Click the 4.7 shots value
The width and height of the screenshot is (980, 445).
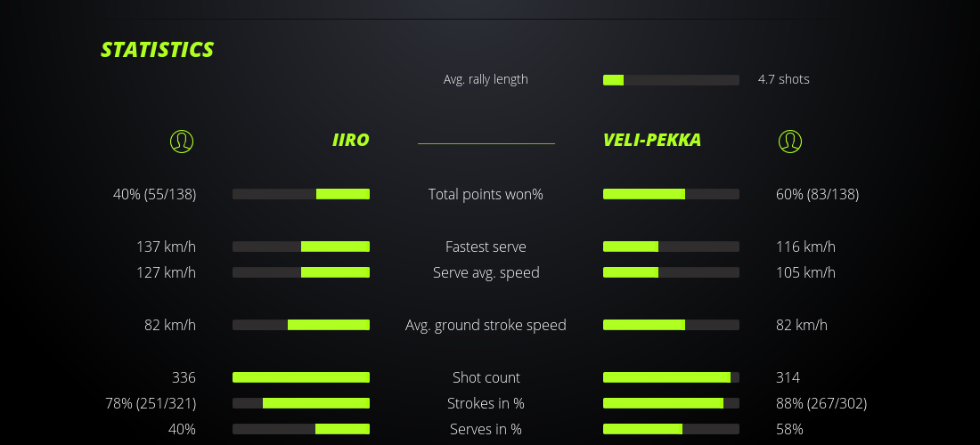click(783, 79)
